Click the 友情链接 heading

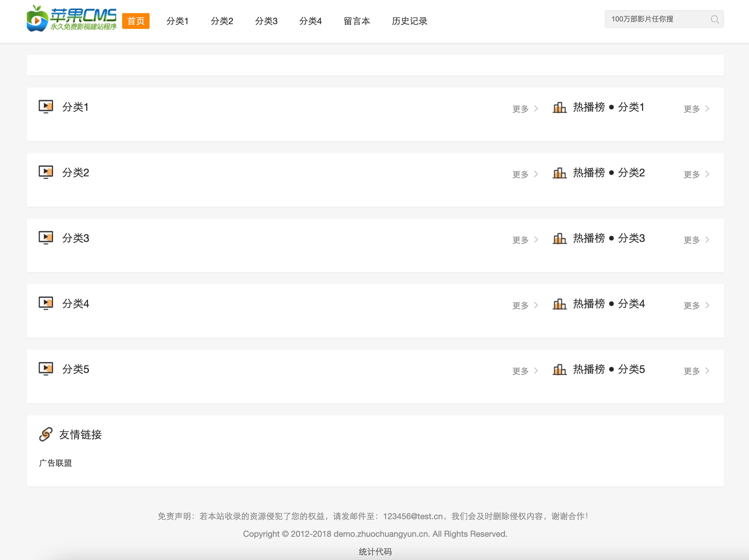point(80,434)
